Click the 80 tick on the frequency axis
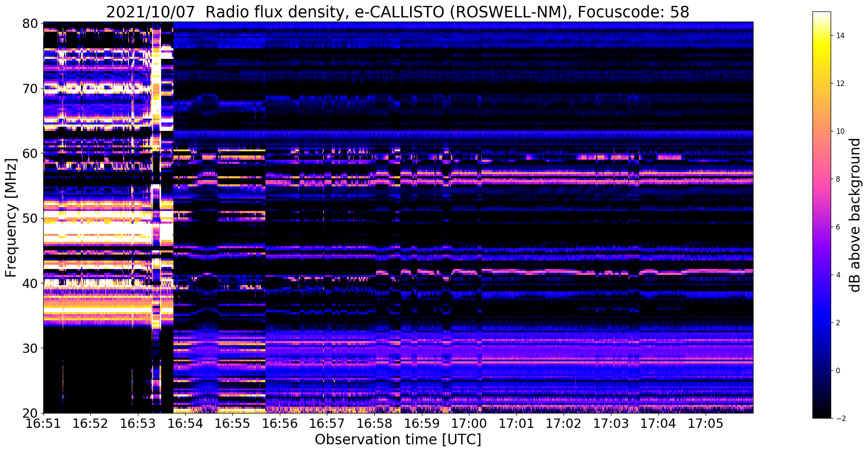Screen dimensions: 868x452 [29, 23]
